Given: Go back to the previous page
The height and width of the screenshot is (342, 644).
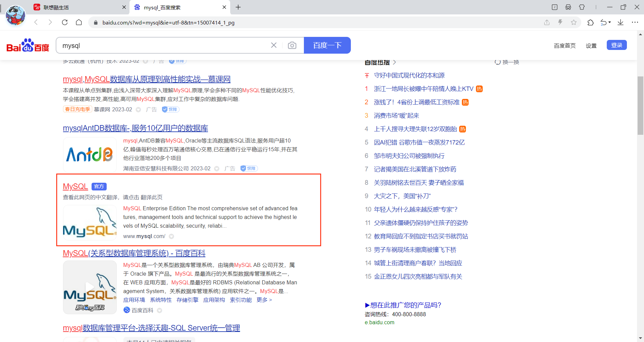Looking at the screenshot, I should tap(36, 22).
